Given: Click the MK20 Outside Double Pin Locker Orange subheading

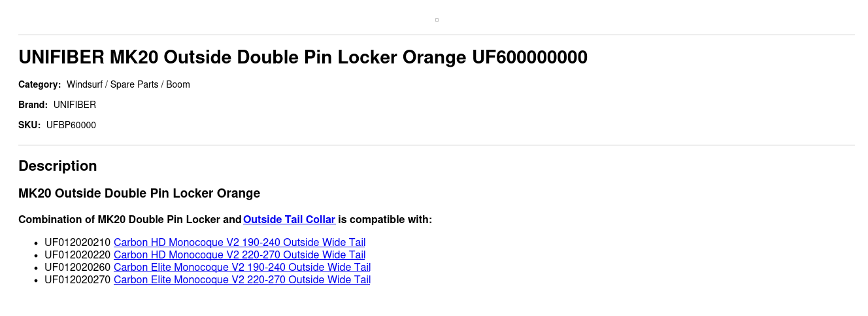Looking at the screenshot, I should 139,194.
